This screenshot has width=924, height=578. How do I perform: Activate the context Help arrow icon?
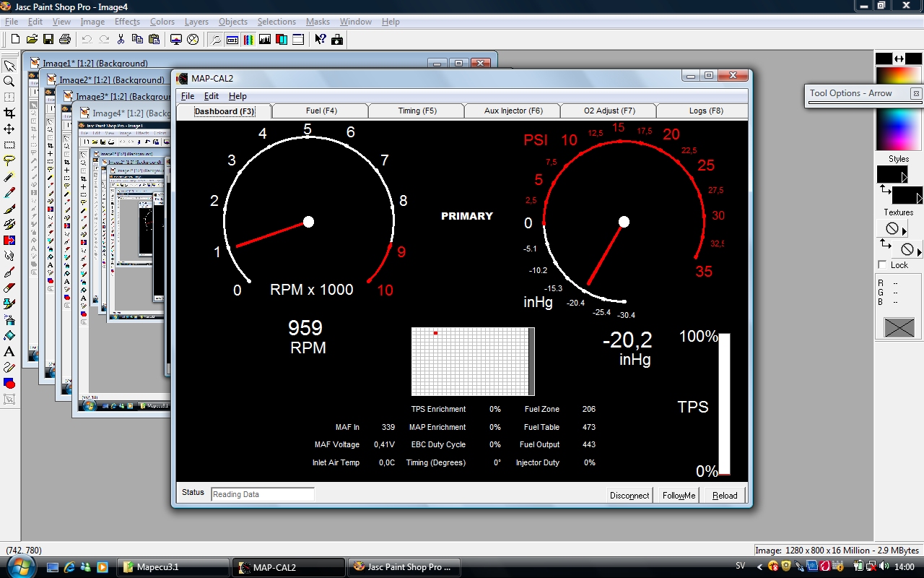coord(321,39)
